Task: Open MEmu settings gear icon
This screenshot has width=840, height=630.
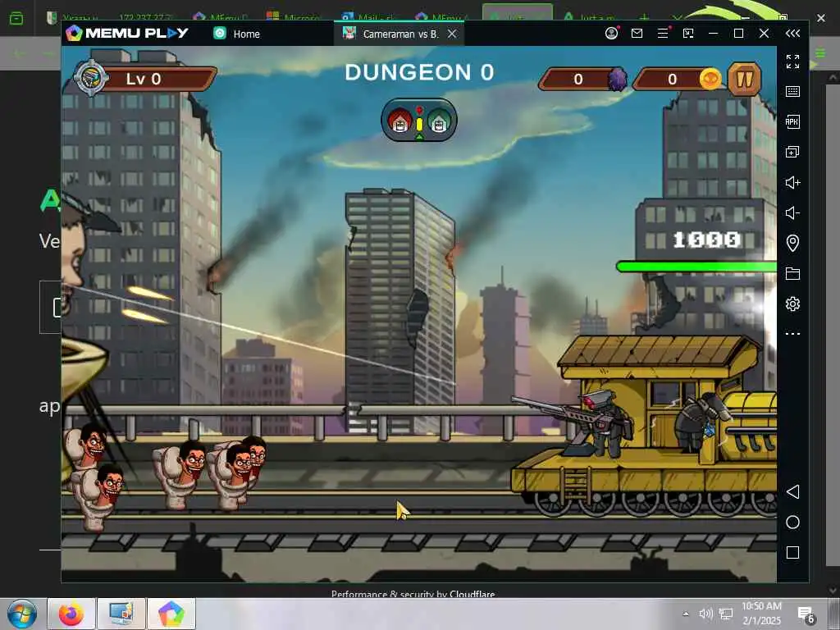Action: [792, 304]
